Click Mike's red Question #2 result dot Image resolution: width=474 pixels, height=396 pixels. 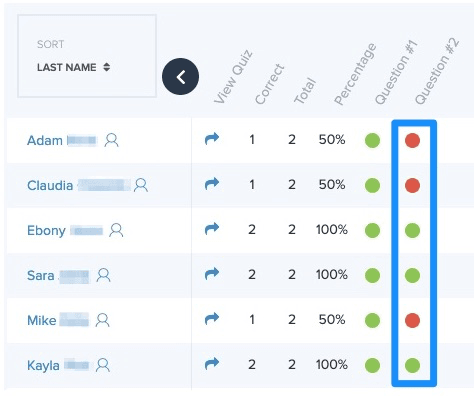tap(412, 320)
